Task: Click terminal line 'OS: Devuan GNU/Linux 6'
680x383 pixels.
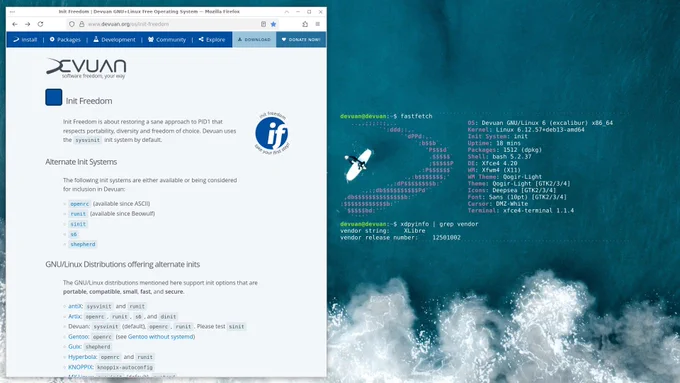Action: (540, 123)
